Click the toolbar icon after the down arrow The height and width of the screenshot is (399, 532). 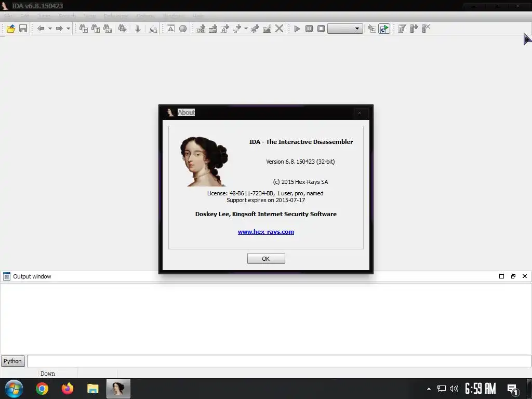click(153, 29)
